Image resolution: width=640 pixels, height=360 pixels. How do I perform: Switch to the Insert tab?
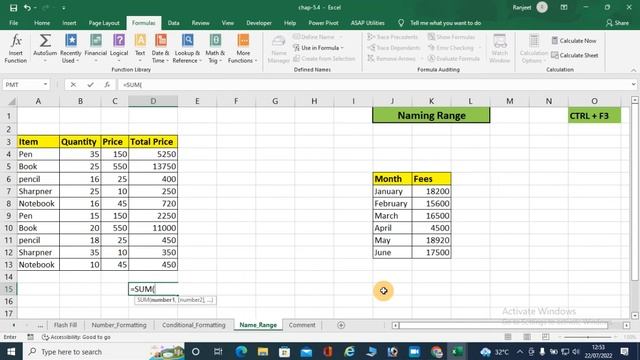(x=69, y=23)
